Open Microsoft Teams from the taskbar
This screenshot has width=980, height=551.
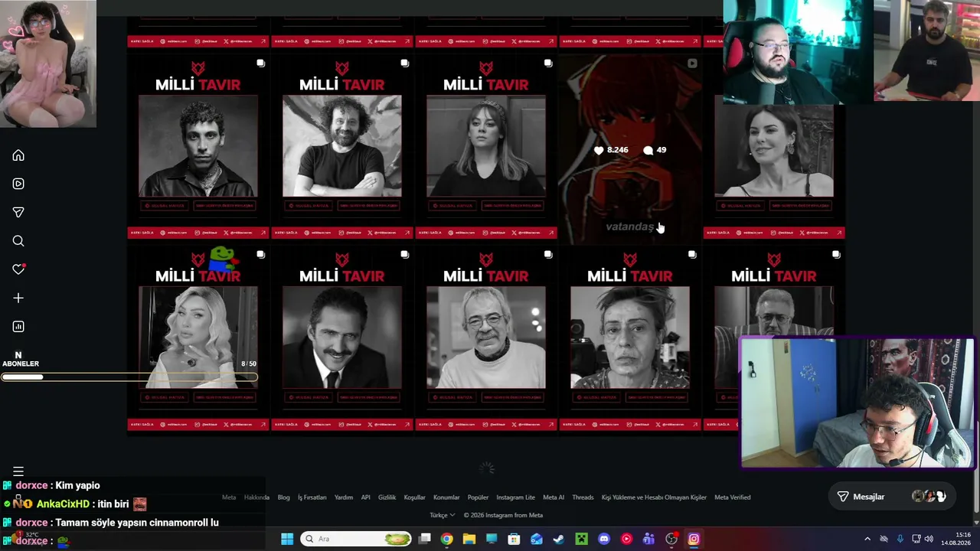pos(648,540)
